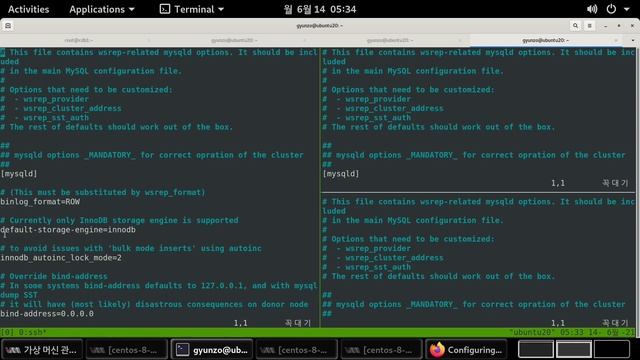Screen dimensions: 640x360
Task: Click vim ruler '1,1' in left pane
Action: pos(240,323)
